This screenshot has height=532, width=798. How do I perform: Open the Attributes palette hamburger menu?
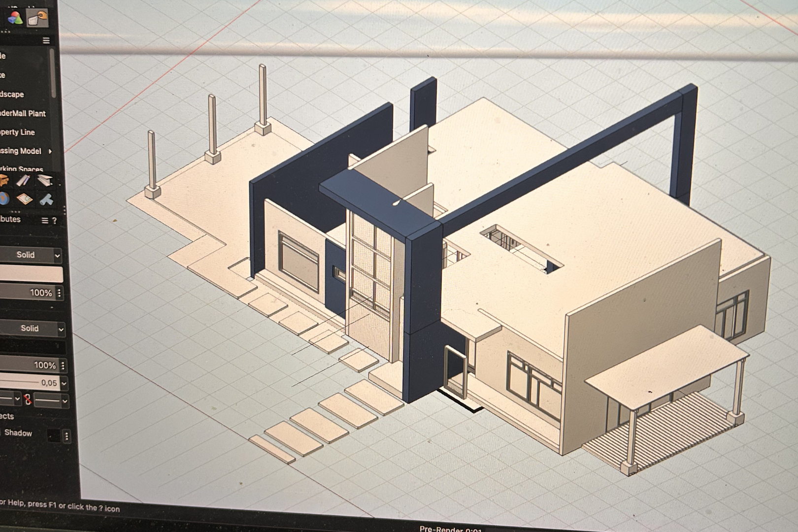pos(44,221)
